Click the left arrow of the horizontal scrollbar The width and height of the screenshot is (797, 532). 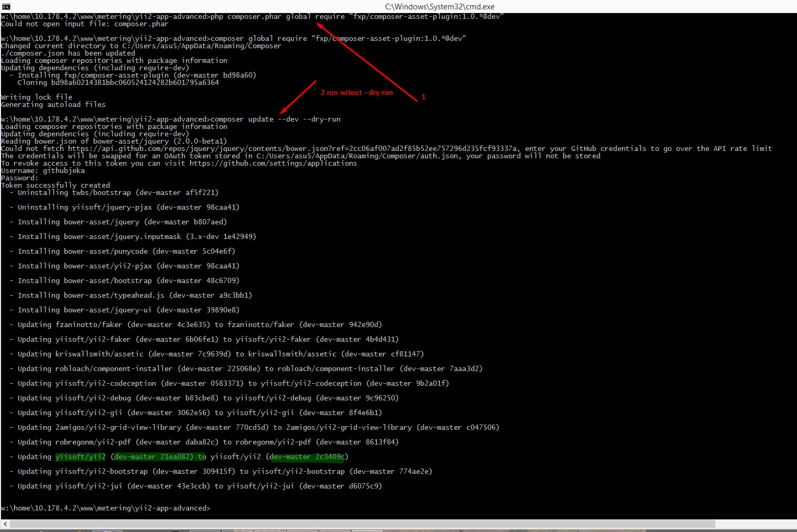coord(5,524)
